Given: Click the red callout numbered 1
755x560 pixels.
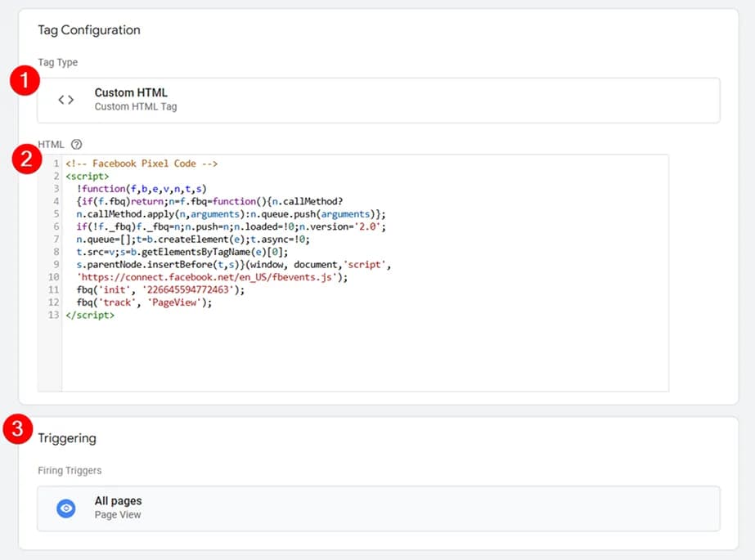Looking at the screenshot, I should (x=27, y=81).
